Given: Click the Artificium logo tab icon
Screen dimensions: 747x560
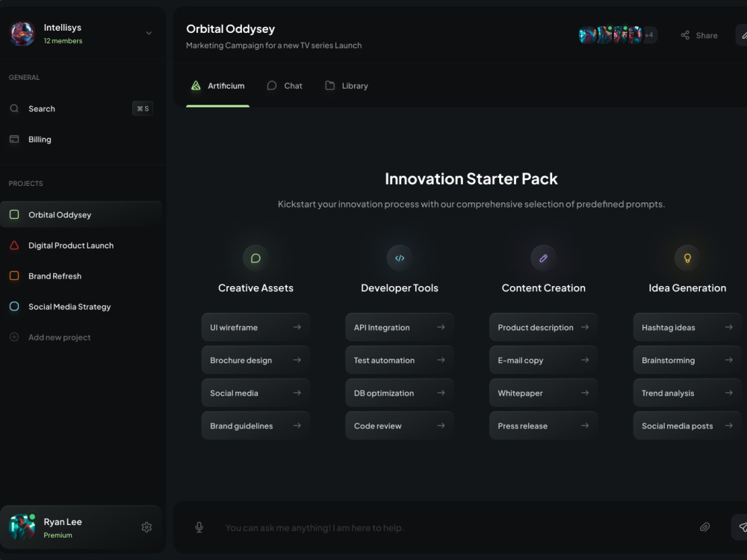Looking at the screenshot, I should pyautogui.click(x=196, y=86).
